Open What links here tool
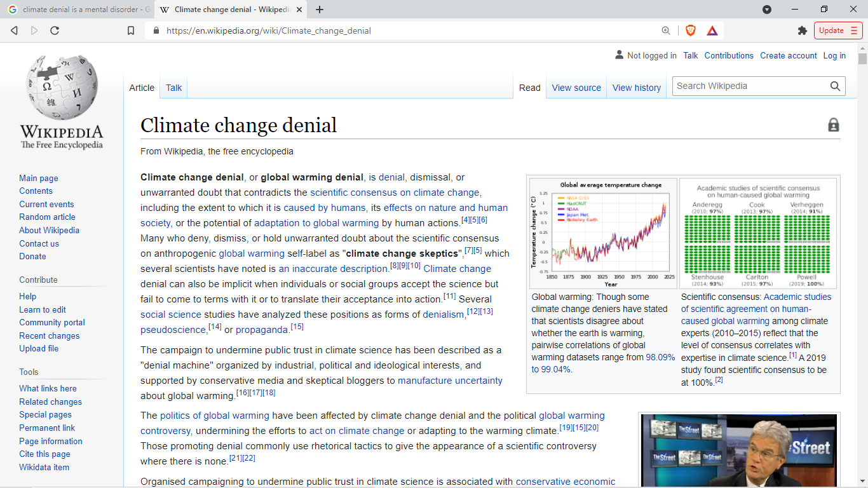Viewport: 868px width, 488px height. coord(48,389)
